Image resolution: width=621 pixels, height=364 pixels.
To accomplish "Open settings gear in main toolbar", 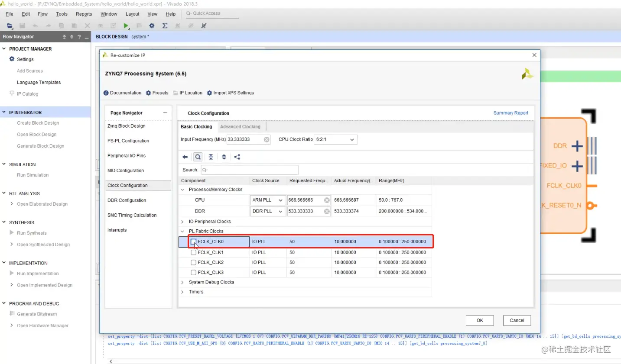I will (x=152, y=26).
